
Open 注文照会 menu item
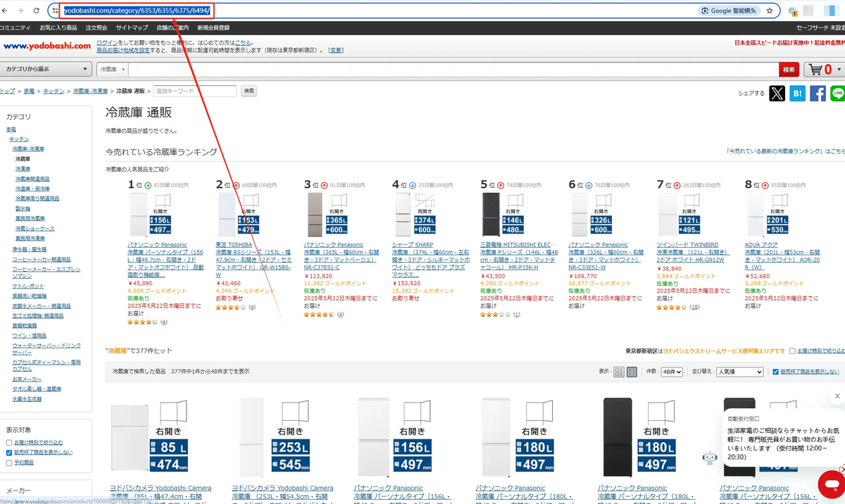click(96, 27)
